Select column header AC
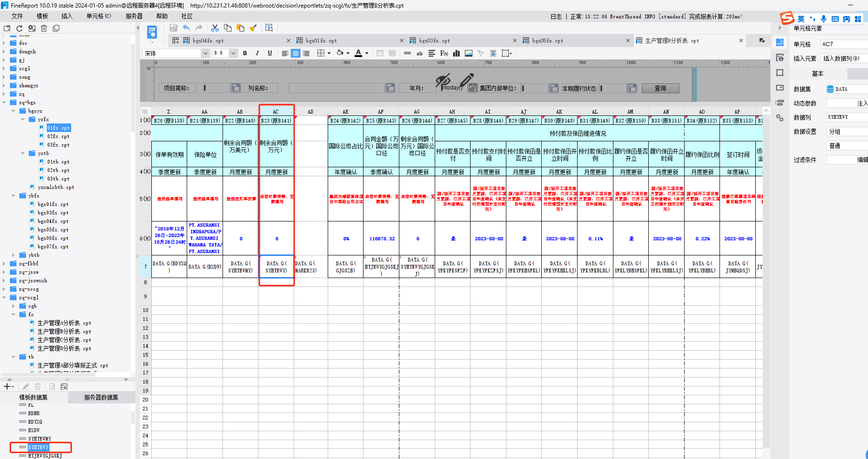 coord(276,112)
